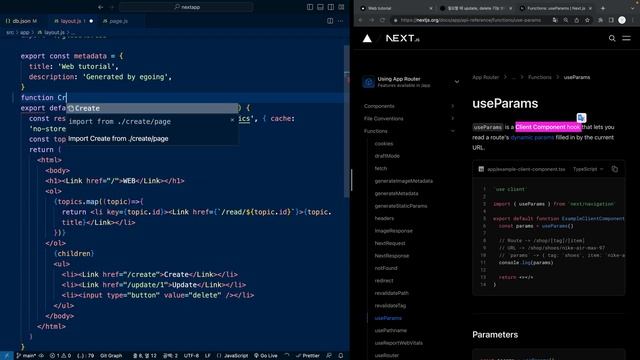Click the NEXT.js logo
This screenshot has width=640, height=360.
[x=402, y=38]
